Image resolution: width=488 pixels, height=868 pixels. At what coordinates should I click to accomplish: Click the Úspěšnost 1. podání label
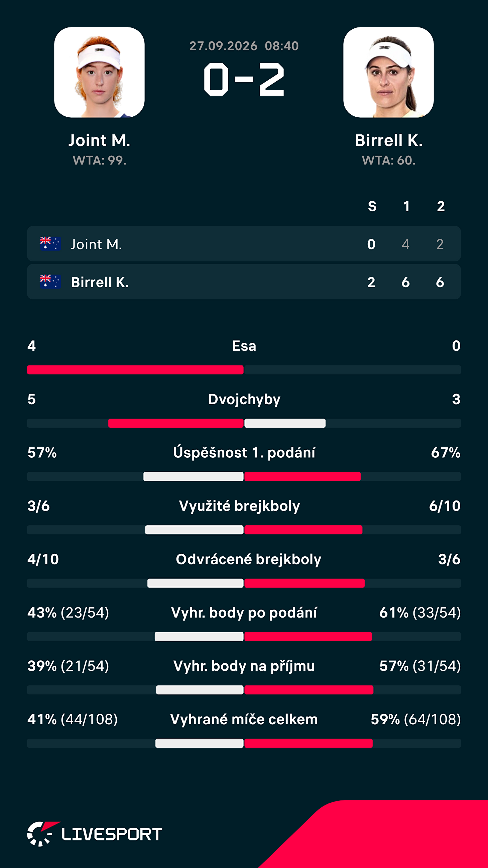coord(244,452)
